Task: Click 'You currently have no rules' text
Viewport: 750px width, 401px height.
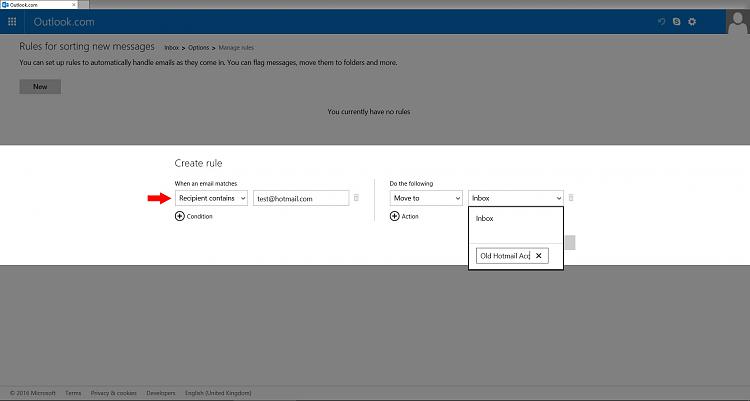Action: 369,111
